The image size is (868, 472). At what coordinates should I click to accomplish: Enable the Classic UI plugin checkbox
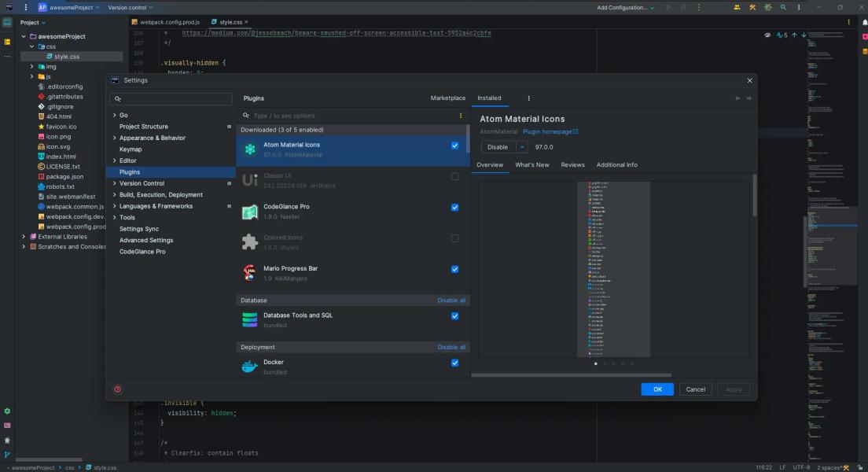click(454, 176)
